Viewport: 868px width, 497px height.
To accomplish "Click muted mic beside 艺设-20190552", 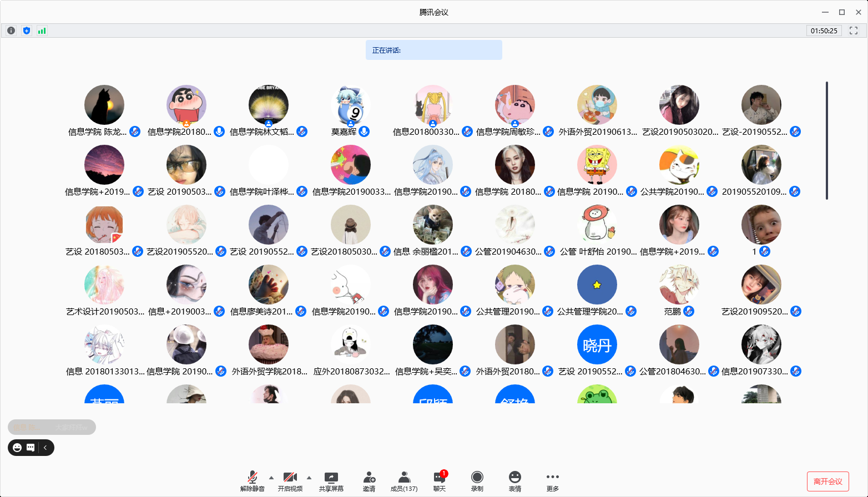I will (x=795, y=131).
